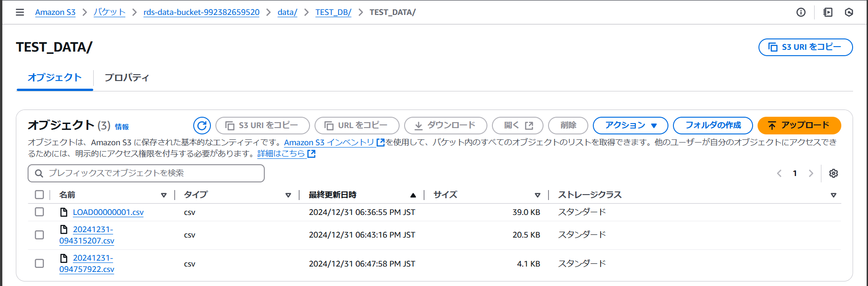The image size is (868, 286).
Task: Focus the prefix search field
Action: [x=146, y=173]
